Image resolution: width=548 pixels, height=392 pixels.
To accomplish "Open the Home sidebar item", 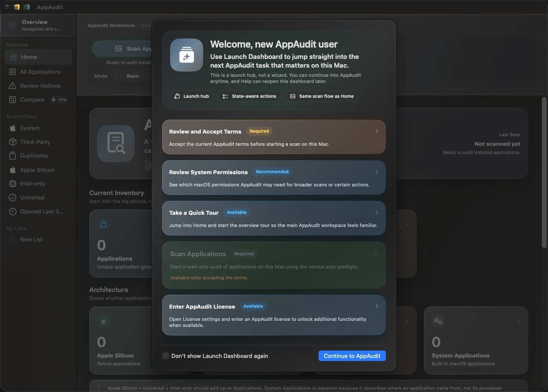I will (38, 57).
